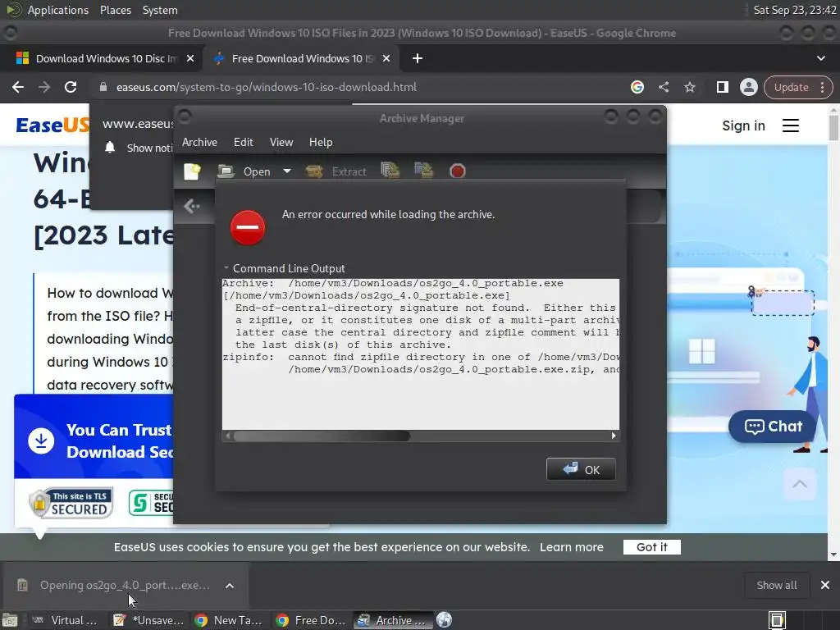Click the Open button in Archive Manager toolbar

[x=244, y=171]
